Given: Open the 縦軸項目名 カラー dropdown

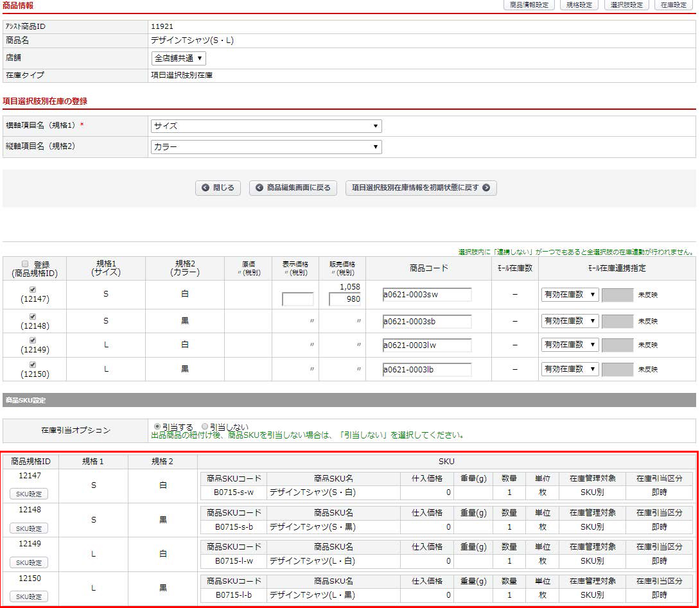Looking at the screenshot, I should tap(266, 147).
